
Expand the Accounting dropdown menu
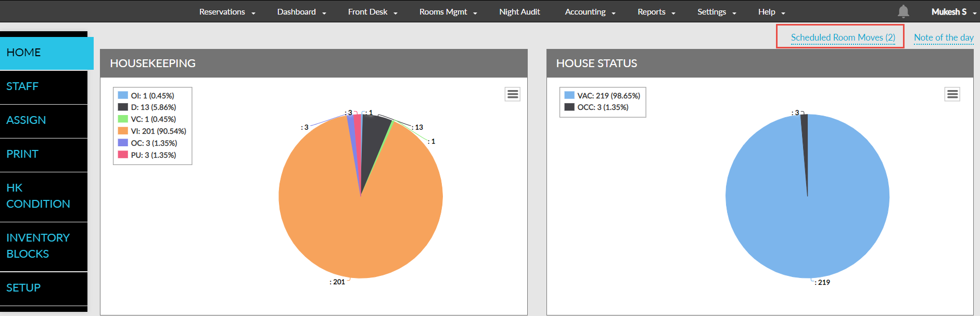coord(590,12)
